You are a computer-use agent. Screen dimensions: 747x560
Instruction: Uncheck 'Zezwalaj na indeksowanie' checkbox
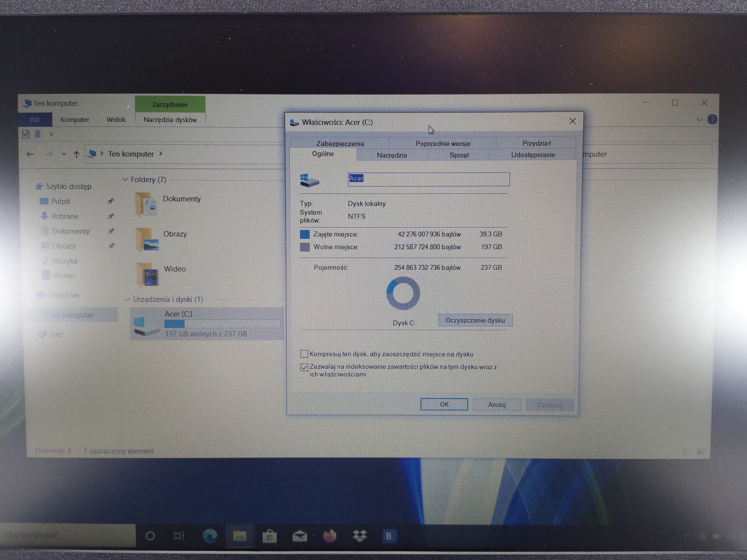[304, 367]
